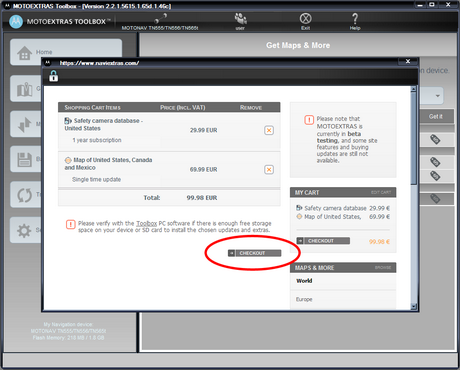The height and width of the screenshot is (370, 460).
Task: Click the user accounts icon
Action: click(240, 19)
